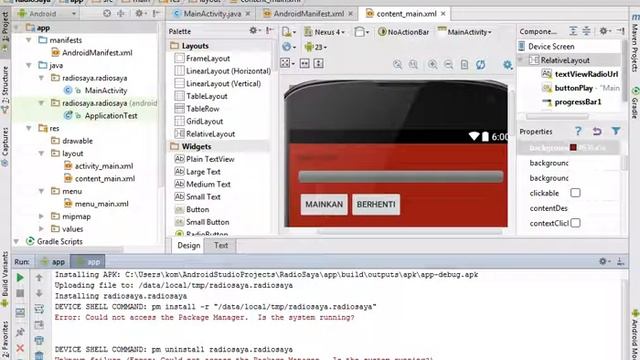Image resolution: width=640 pixels, height=360 pixels.
Task: Open the Android project view dropdown
Action: click(47, 13)
